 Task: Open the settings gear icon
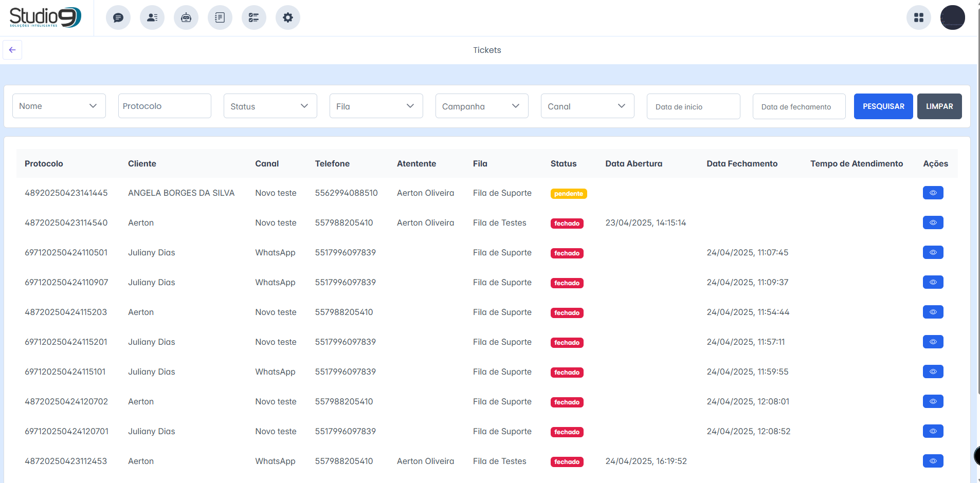point(288,17)
